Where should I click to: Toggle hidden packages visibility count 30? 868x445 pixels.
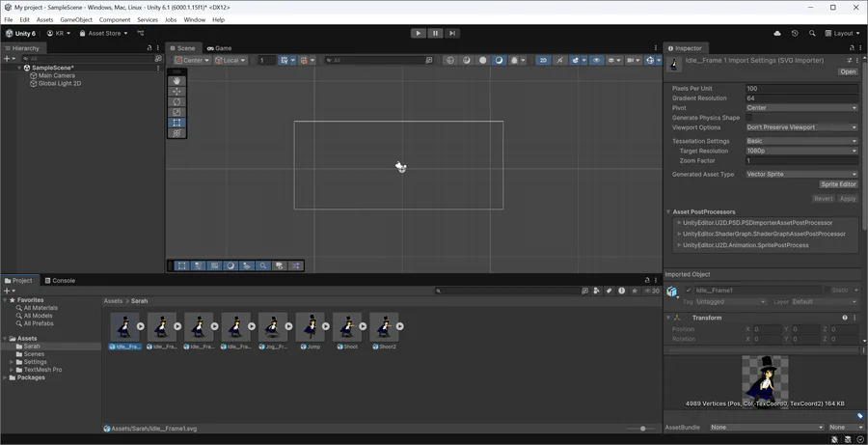coord(652,291)
